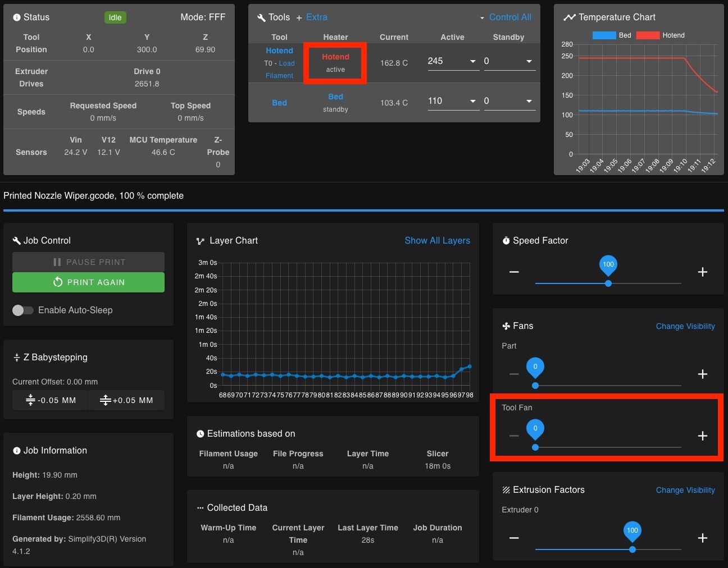This screenshot has width=728, height=568.
Task: Click the +0.05 MM babystep button
Action: [x=126, y=400]
